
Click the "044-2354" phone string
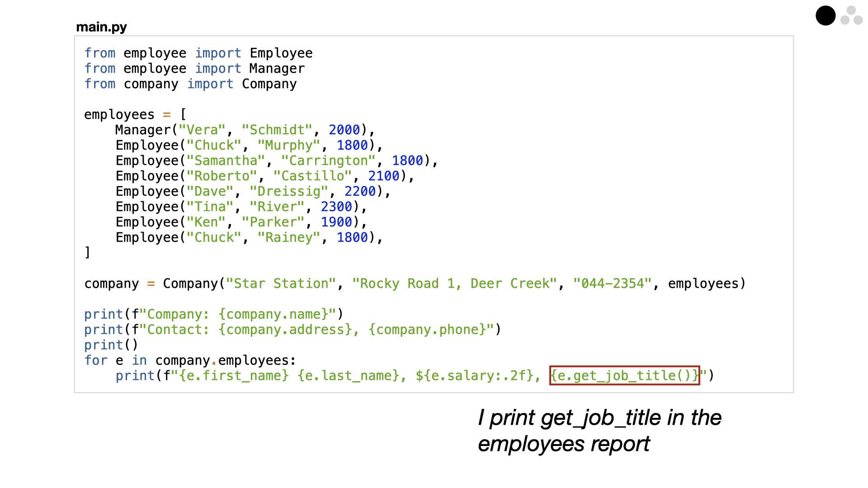coord(613,284)
